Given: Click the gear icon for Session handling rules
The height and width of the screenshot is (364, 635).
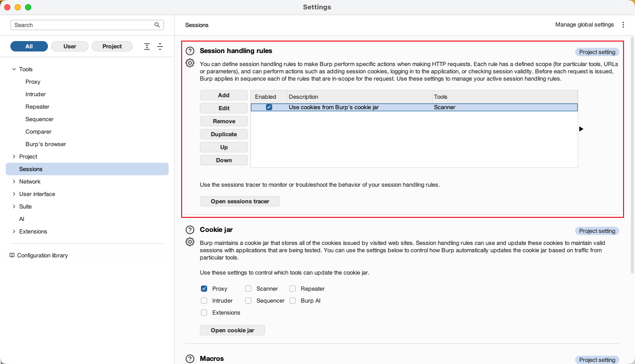Looking at the screenshot, I should tap(190, 63).
